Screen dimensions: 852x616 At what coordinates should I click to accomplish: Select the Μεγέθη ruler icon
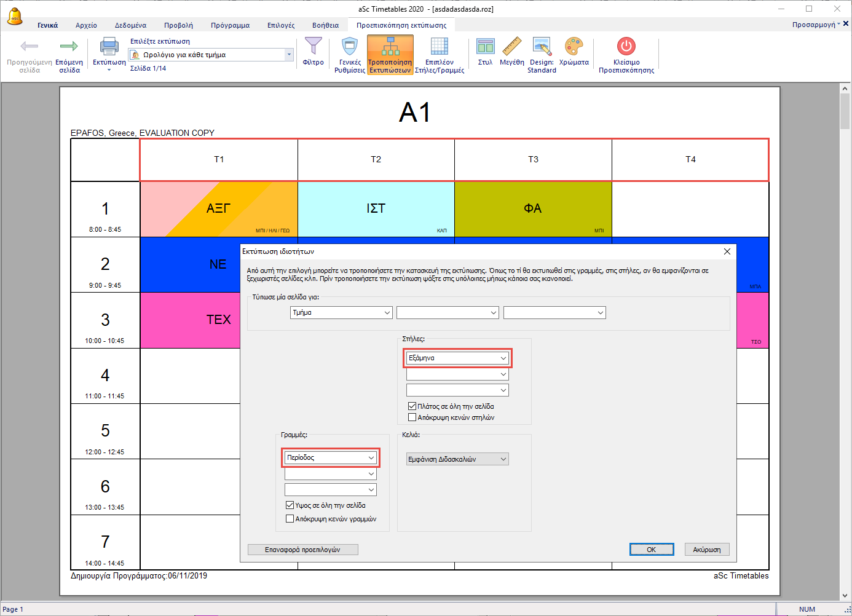tap(511, 47)
